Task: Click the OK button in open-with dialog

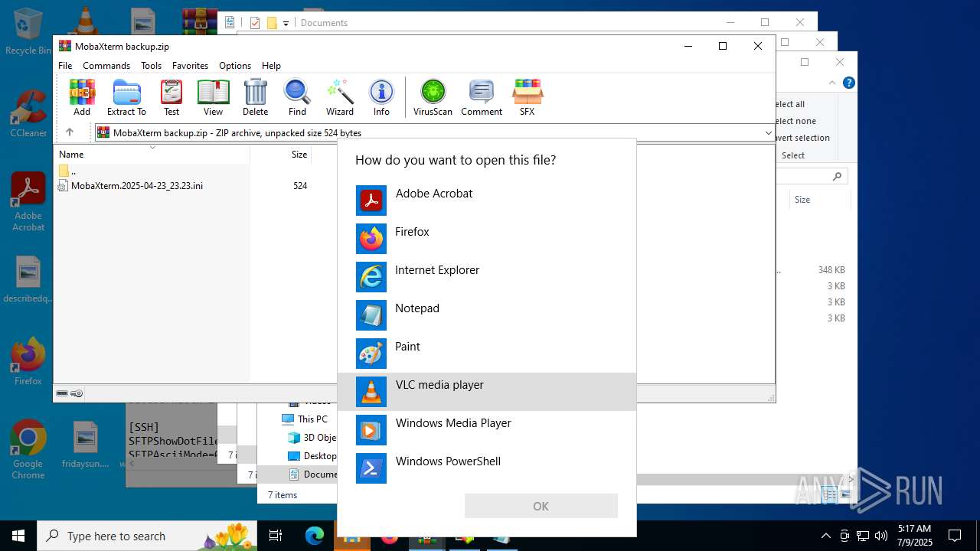Action: coord(541,506)
